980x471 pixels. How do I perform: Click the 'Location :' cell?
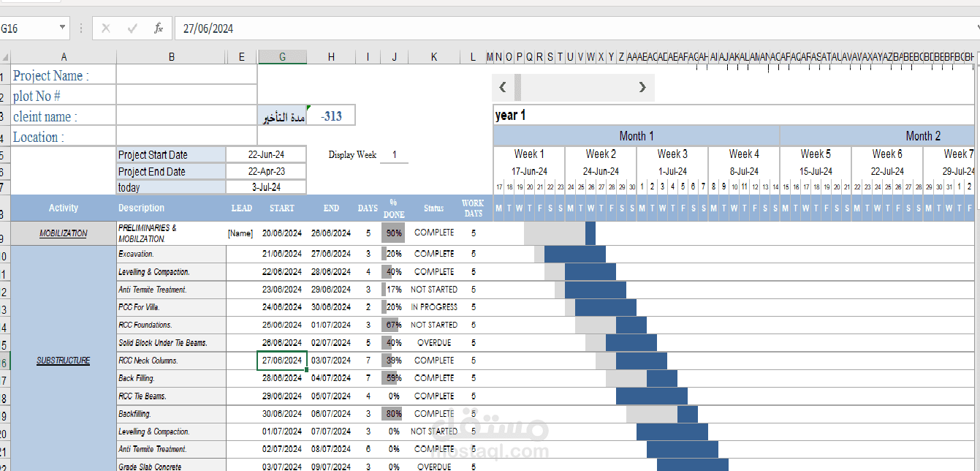click(x=64, y=137)
